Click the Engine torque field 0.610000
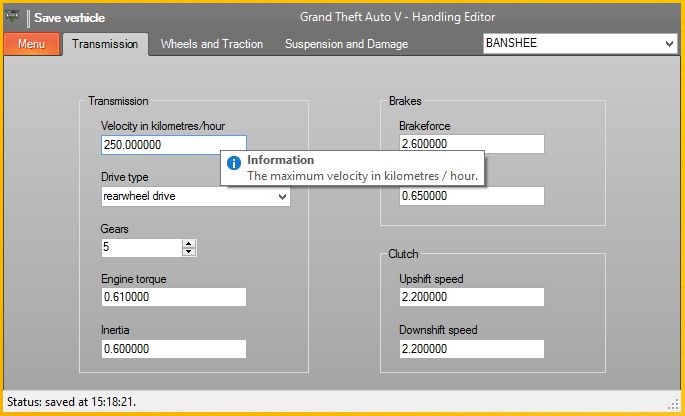The image size is (685, 416). [174, 297]
